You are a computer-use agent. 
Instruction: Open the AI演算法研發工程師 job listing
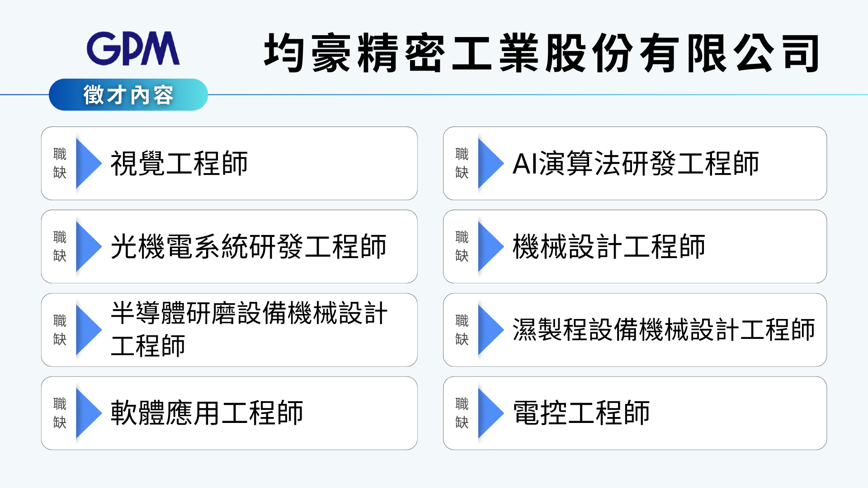[635, 164]
